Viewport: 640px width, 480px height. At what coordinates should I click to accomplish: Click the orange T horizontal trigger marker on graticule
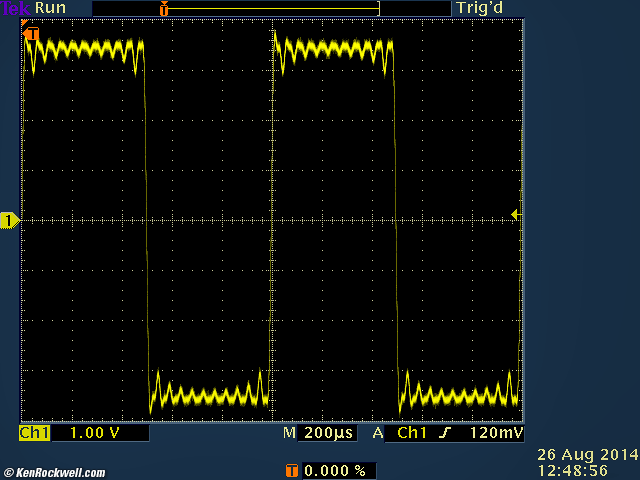31,33
